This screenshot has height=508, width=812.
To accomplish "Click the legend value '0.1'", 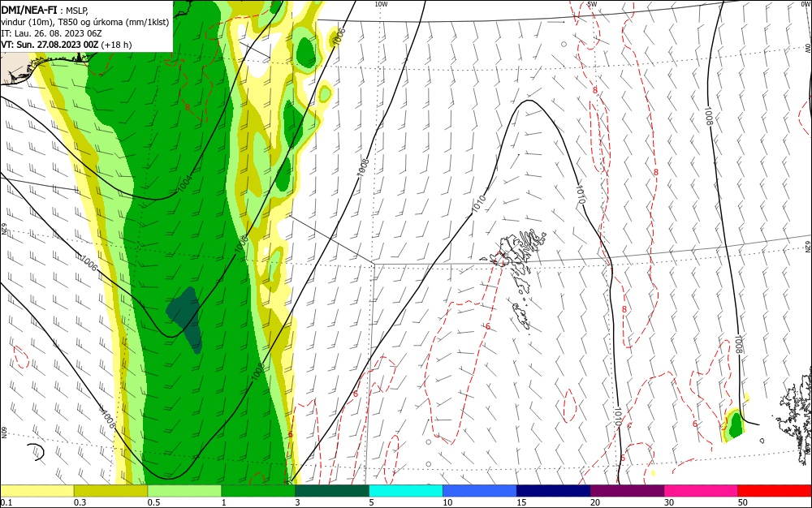I will [6, 502].
